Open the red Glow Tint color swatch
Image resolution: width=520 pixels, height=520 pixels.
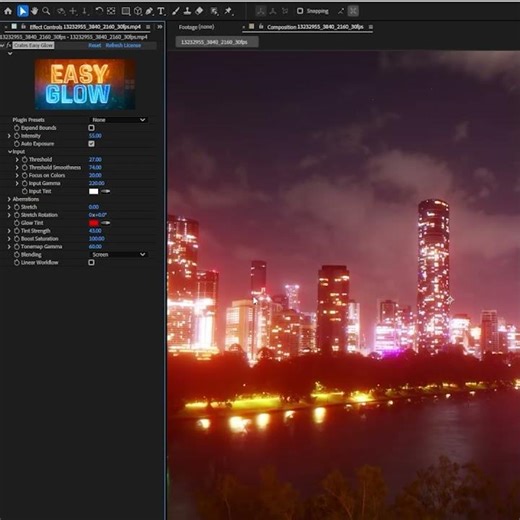pos(94,223)
